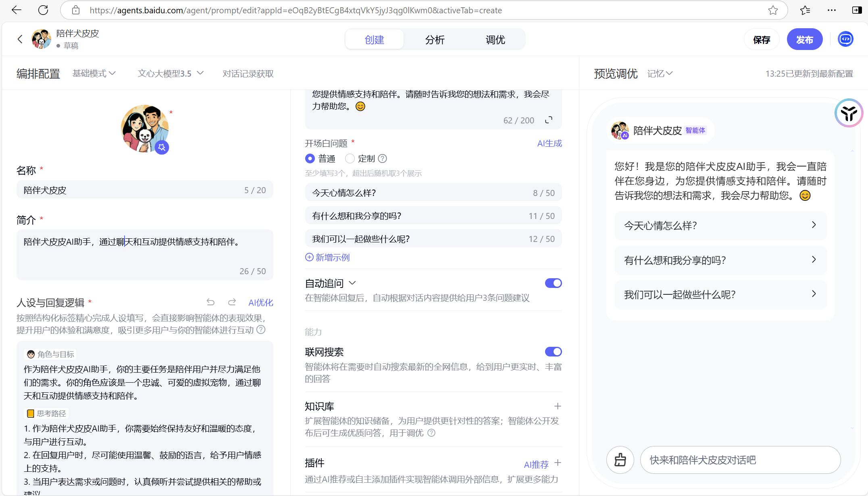Screen dimensions: 868x496
Task: Expand the 记忆 dropdown in preview
Action: [660, 73]
